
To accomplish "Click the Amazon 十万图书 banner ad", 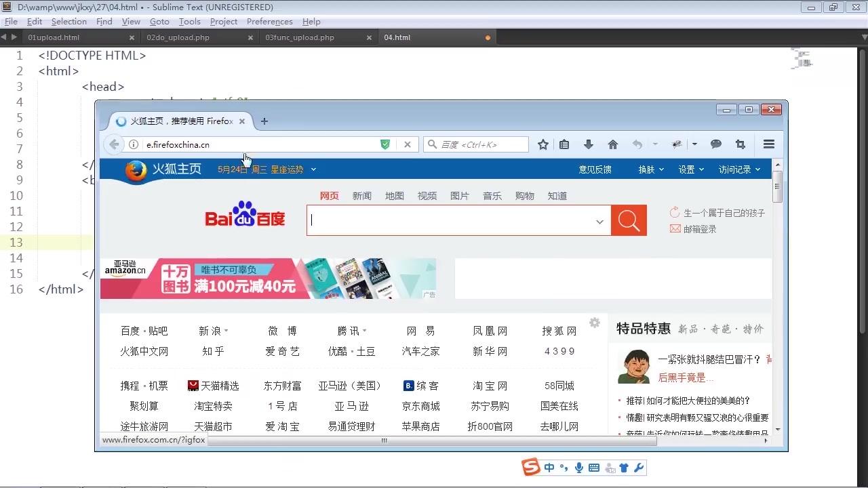I will point(268,279).
